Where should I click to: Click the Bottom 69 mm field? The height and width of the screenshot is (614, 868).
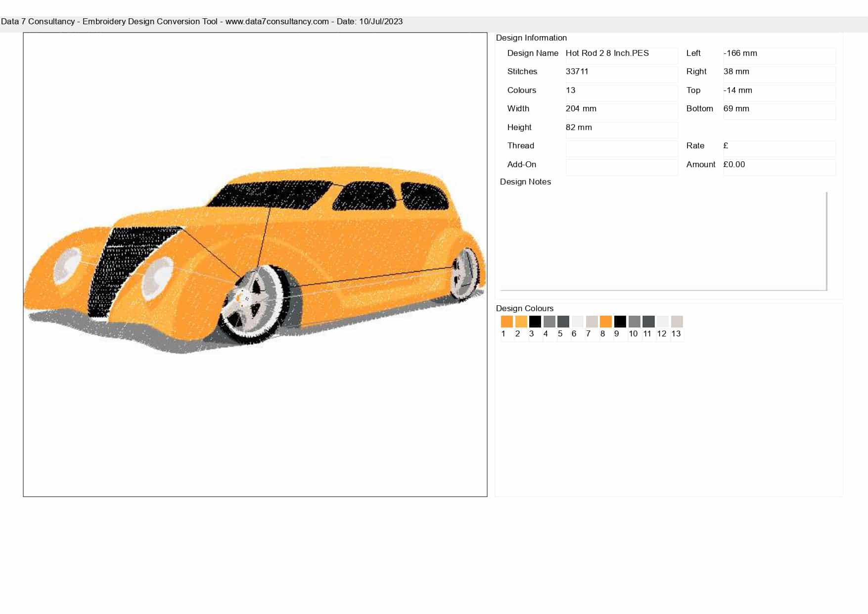779,111
